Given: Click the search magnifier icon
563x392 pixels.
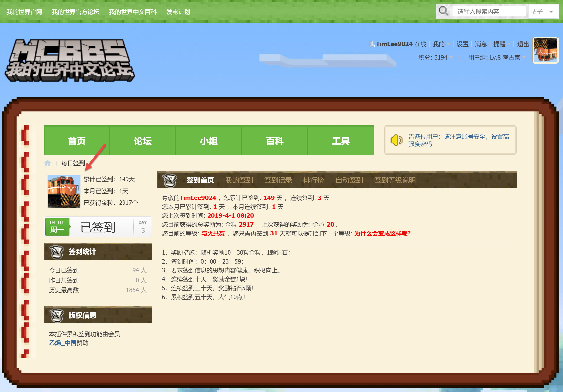Looking at the screenshot, I should (443, 11).
